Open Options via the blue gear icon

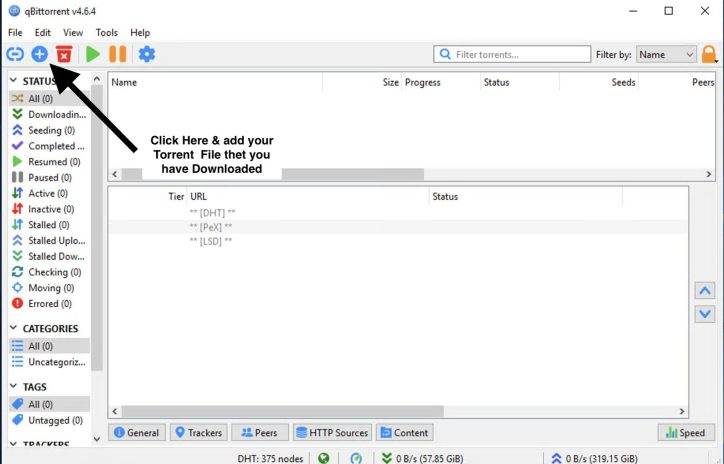pos(147,54)
